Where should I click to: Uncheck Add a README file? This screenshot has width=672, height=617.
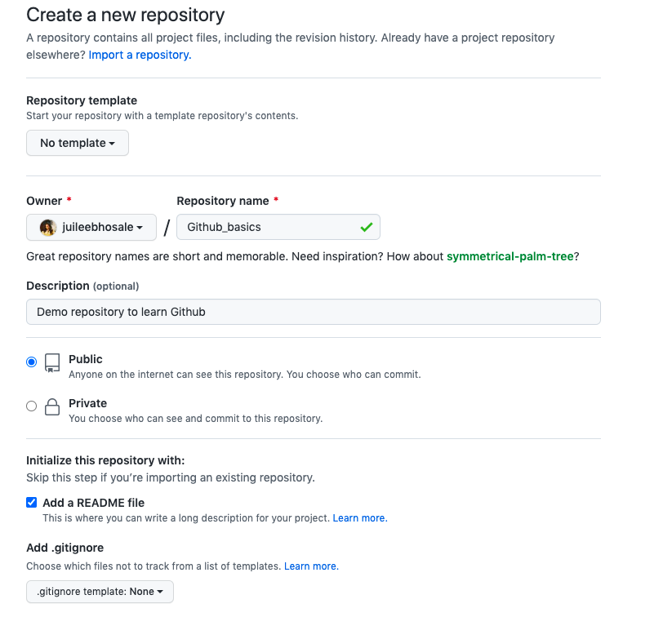tap(31, 502)
